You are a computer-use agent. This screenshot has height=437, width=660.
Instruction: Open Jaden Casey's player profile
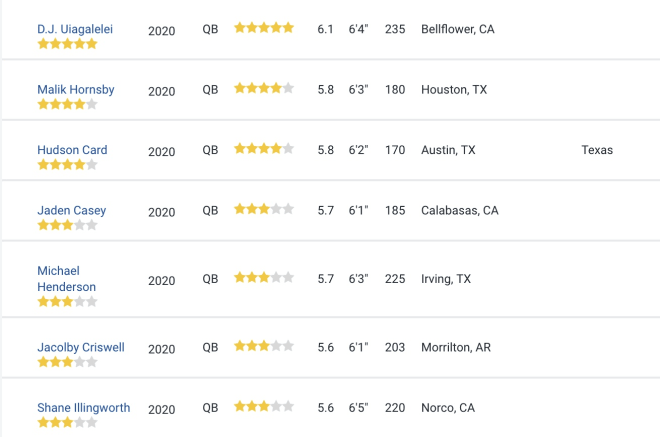click(72, 210)
